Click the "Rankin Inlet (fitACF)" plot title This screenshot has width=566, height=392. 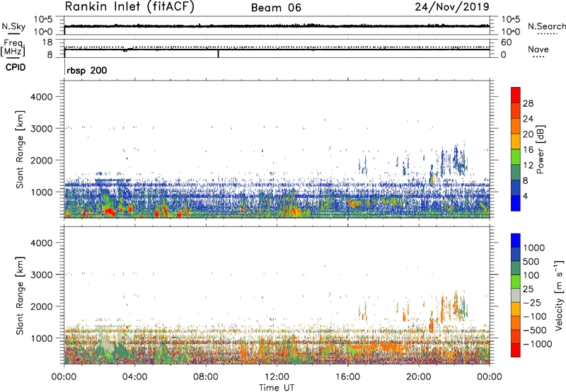pos(129,7)
